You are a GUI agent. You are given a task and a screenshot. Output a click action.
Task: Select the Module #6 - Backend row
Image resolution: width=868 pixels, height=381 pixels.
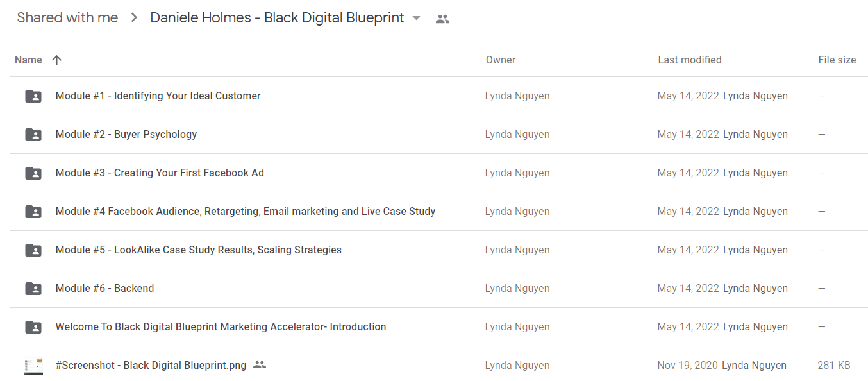click(438, 289)
